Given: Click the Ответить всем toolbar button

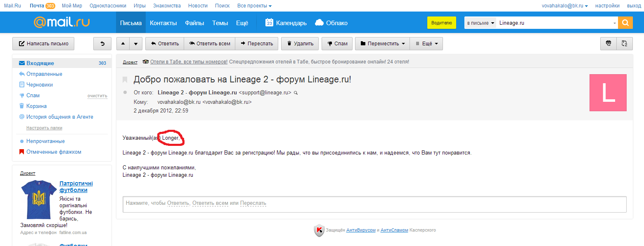Looking at the screenshot, I should (x=209, y=44).
